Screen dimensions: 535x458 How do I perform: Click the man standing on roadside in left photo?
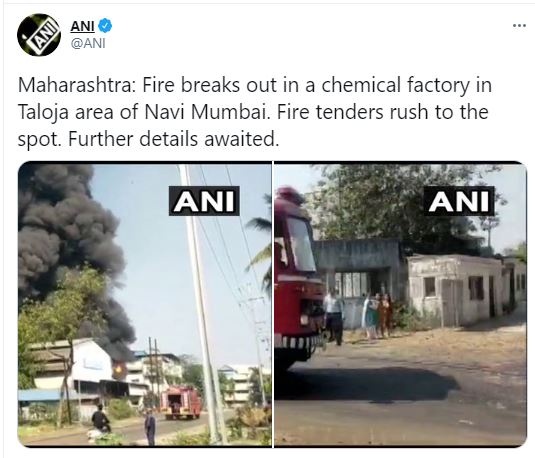tap(150, 427)
